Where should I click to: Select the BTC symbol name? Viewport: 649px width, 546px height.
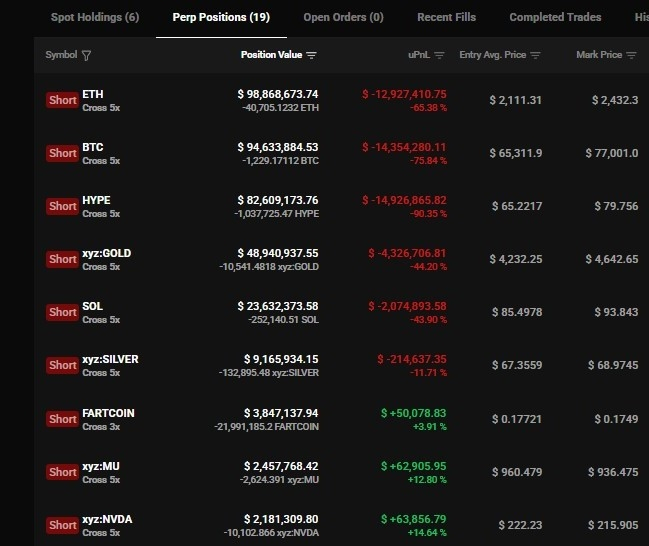(93, 147)
